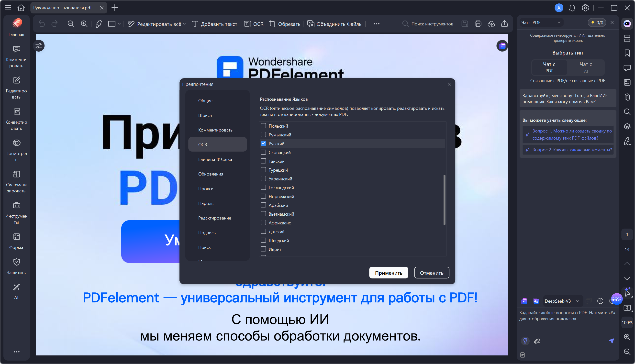635x364 pixels.
Task: Switch to Шрифт preferences section
Action: point(205,115)
